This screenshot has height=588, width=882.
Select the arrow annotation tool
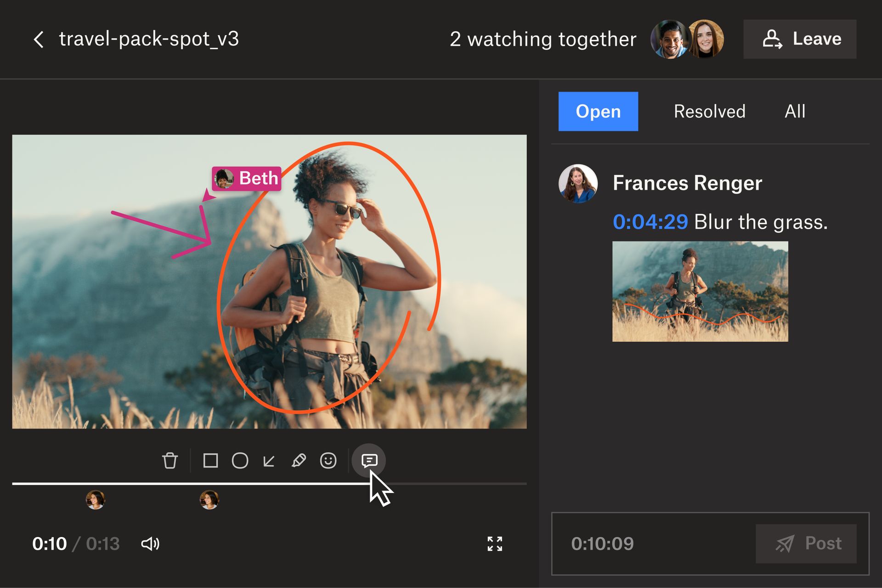click(x=269, y=461)
